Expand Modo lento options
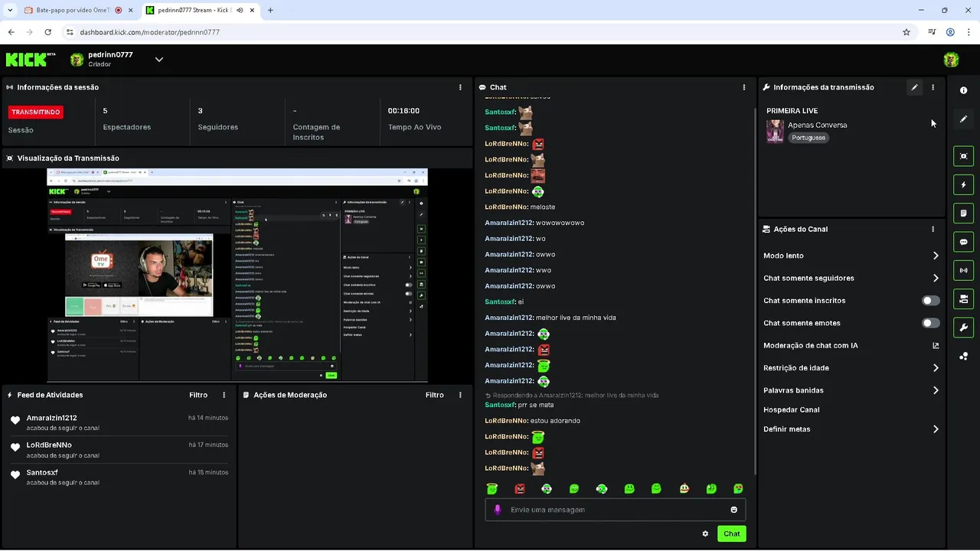980x551 pixels. (851, 256)
